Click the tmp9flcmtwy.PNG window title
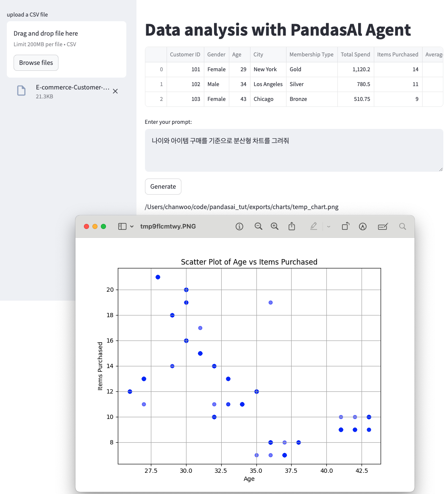This screenshot has height=494, width=448. pyautogui.click(x=168, y=226)
